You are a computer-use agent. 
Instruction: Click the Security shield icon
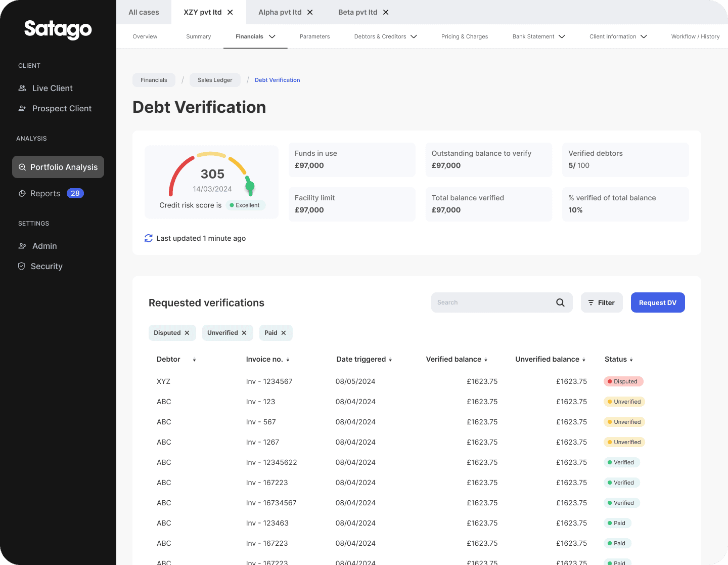pos(21,266)
